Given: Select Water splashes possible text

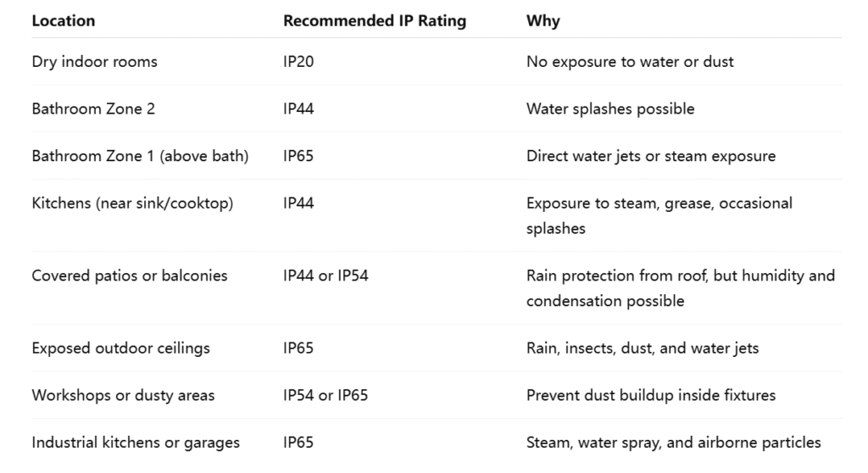Looking at the screenshot, I should [x=610, y=109].
